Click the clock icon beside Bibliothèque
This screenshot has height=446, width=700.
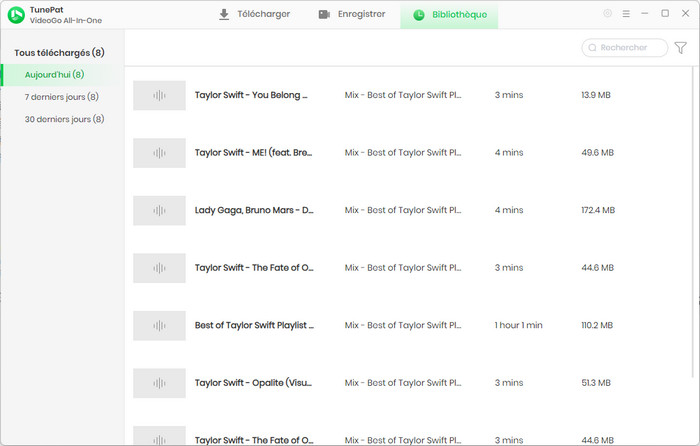(419, 15)
